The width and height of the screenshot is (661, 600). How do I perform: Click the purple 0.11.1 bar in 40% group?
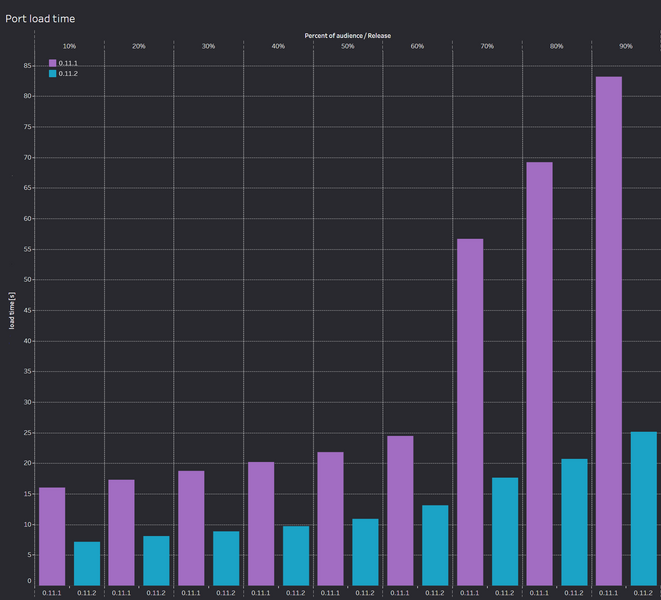tap(261, 524)
